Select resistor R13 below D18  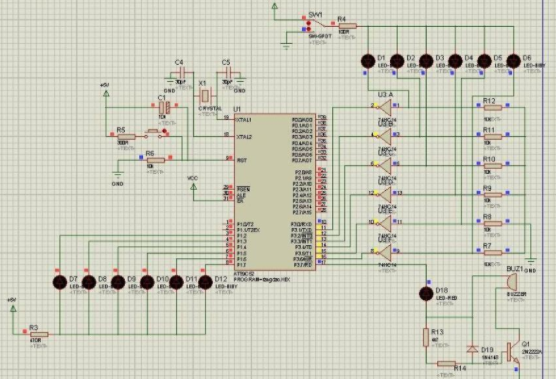pos(426,337)
